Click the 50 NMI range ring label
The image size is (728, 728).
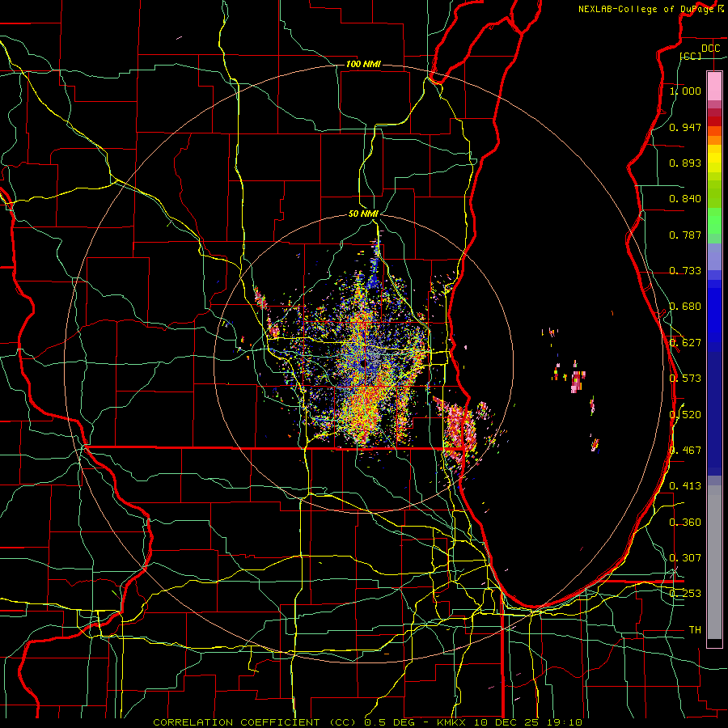tap(363, 214)
